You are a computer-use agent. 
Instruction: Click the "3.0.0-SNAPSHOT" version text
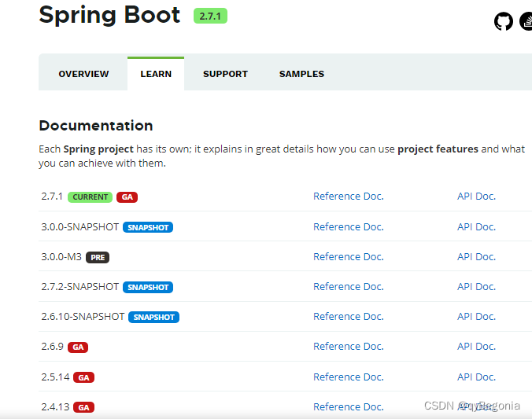[x=80, y=226]
